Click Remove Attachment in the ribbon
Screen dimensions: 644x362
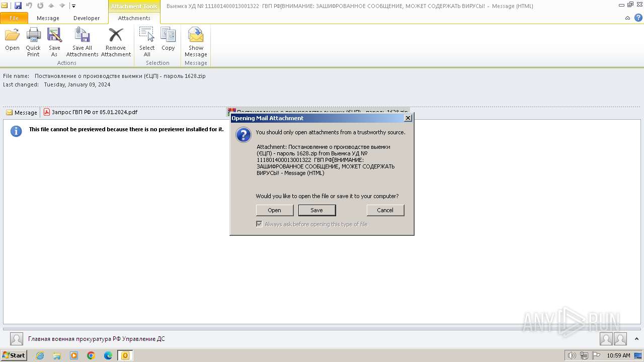coord(116,42)
